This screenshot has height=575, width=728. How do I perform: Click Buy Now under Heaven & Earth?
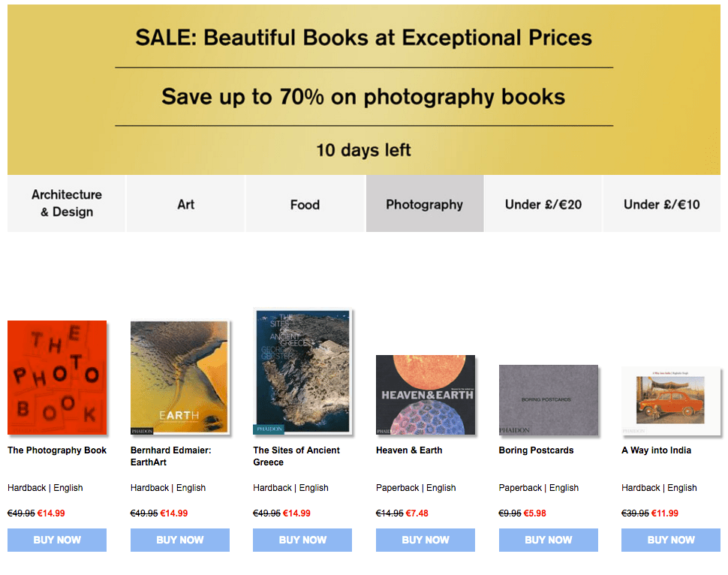(426, 540)
